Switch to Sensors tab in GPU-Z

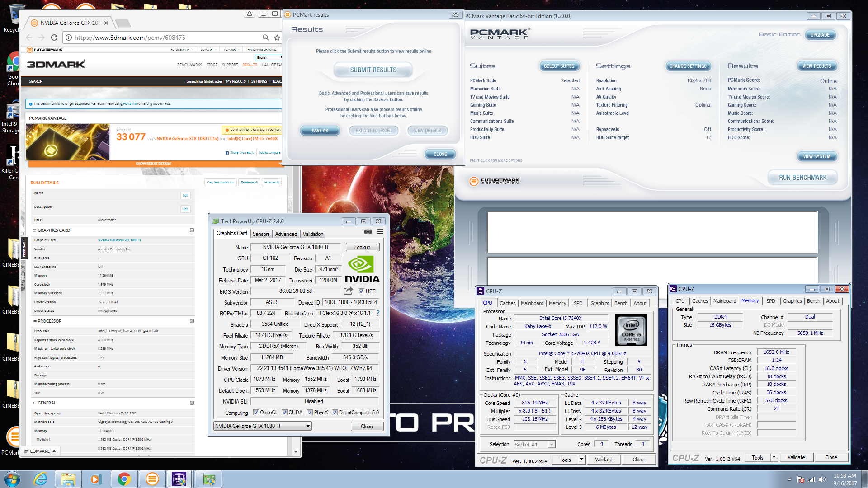click(x=261, y=234)
